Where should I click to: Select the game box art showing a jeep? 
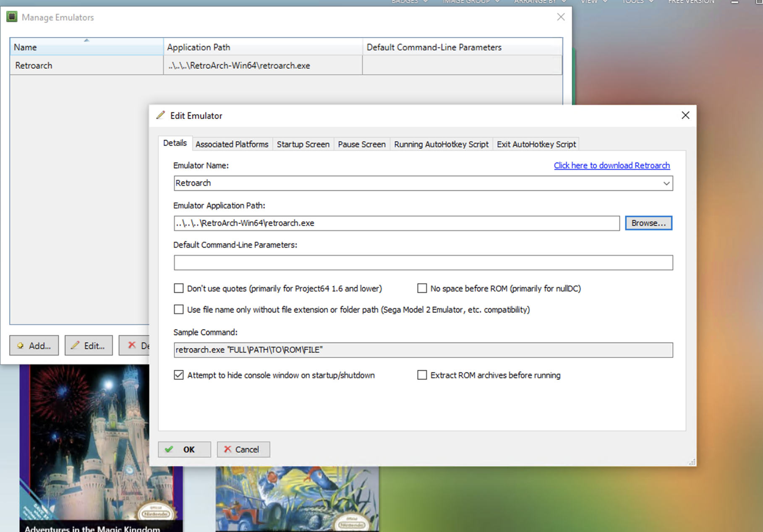[x=297, y=499]
